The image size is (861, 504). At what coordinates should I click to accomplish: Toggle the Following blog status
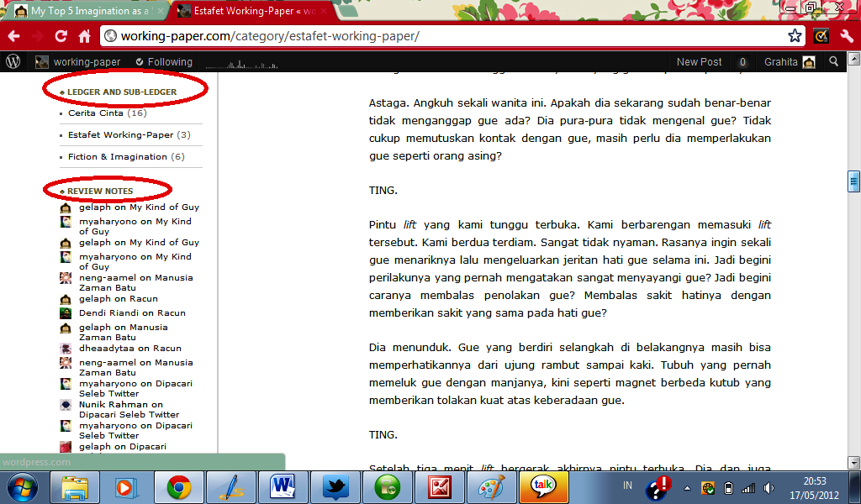point(163,61)
